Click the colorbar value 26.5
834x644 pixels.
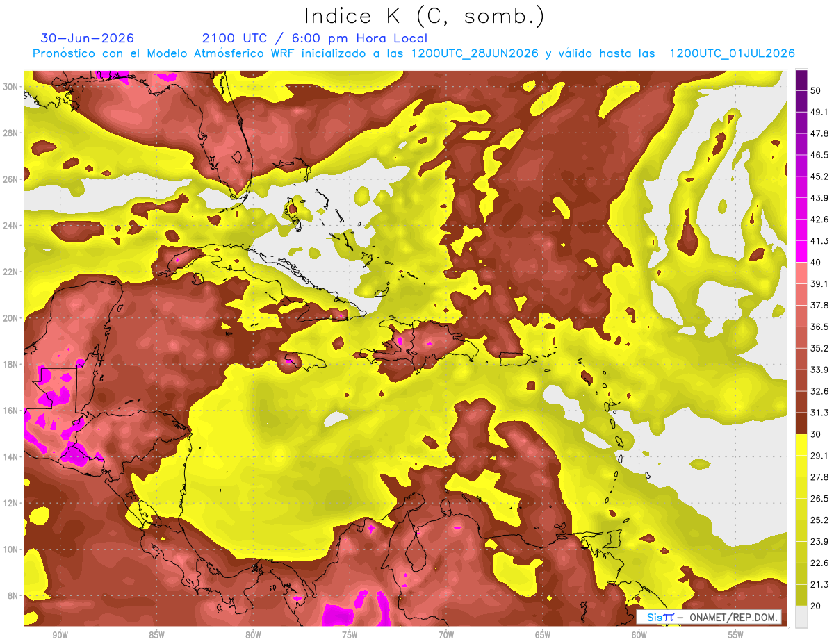coord(819,499)
